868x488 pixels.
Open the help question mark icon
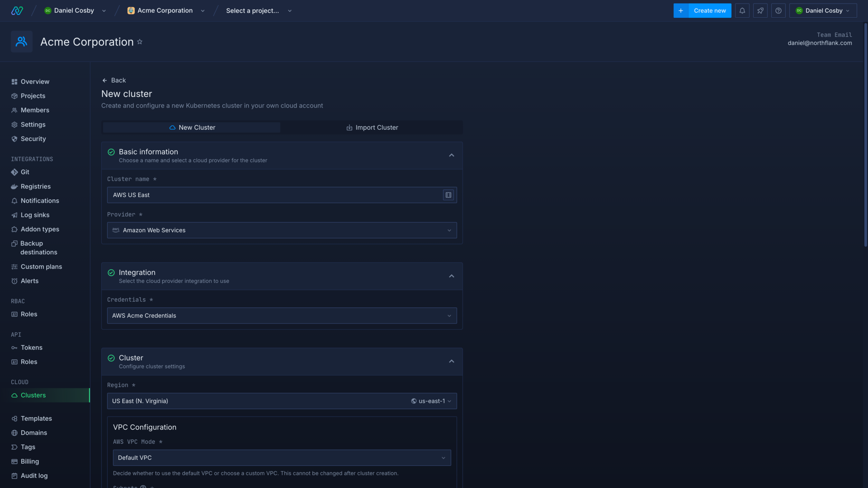pyautogui.click(x=778, y=10)
